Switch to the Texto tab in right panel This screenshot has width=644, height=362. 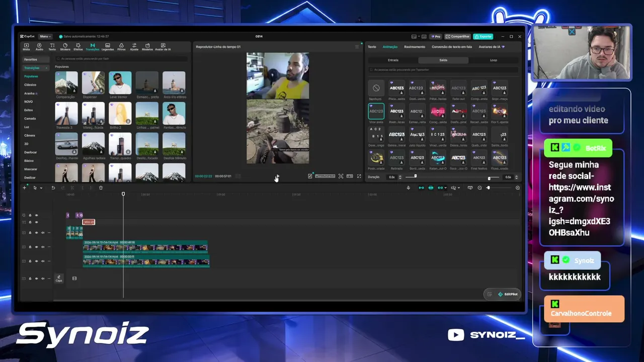[x=372, y=47]
